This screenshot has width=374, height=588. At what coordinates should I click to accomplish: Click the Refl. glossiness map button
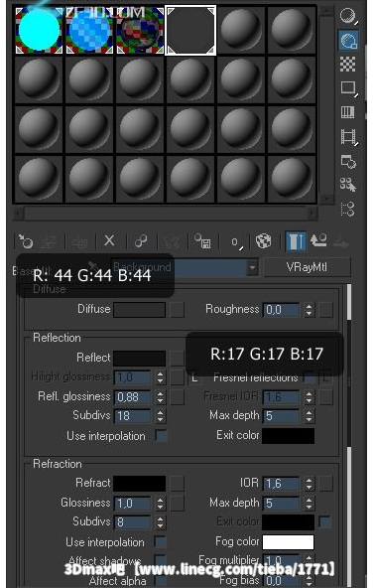(177, 397)
